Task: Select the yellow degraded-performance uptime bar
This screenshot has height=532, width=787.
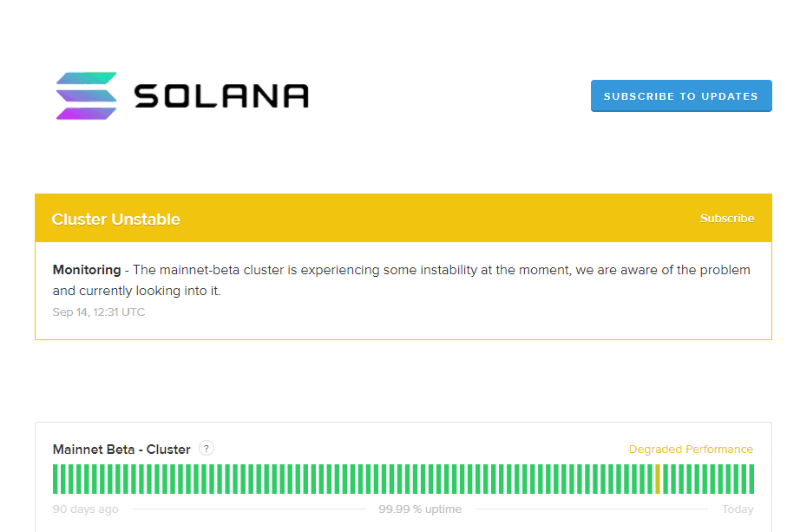Action: tap(658, 479)
